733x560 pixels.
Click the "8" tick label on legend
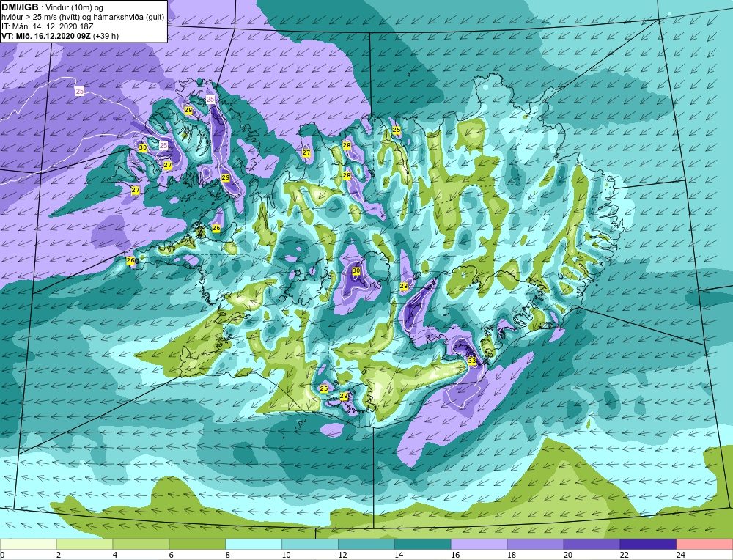[228, 555]
